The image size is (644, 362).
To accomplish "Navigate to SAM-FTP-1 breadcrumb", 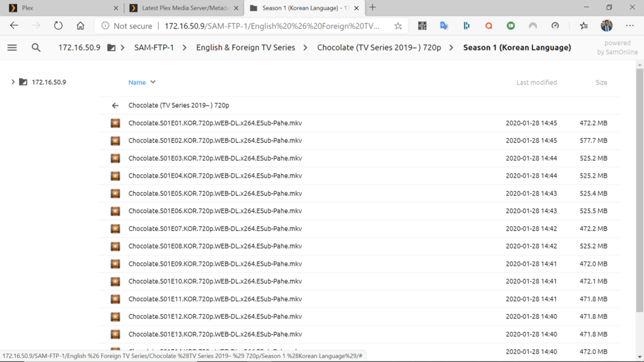I will tap(154, 48).
